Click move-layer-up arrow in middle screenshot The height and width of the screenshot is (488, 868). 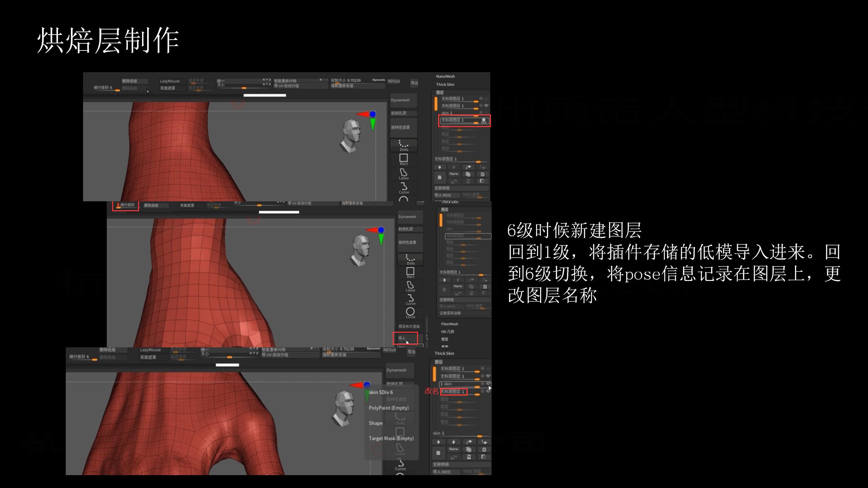(445, 280)
